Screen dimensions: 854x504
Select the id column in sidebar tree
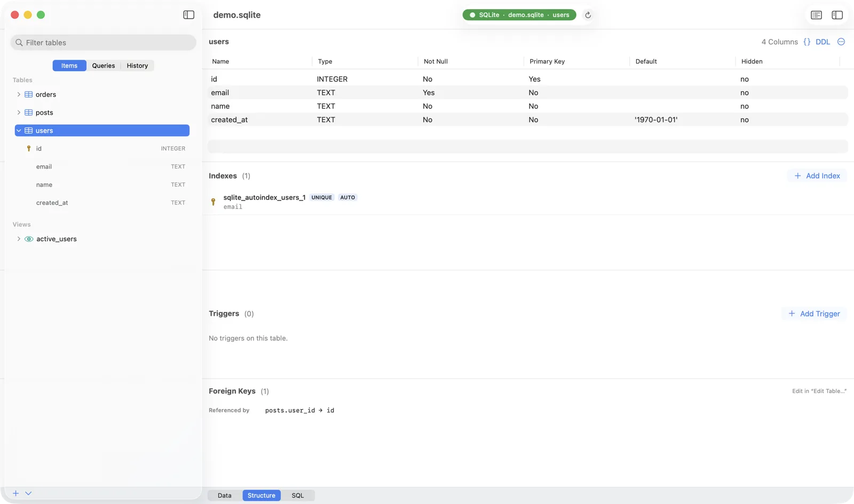coord(102,149)
